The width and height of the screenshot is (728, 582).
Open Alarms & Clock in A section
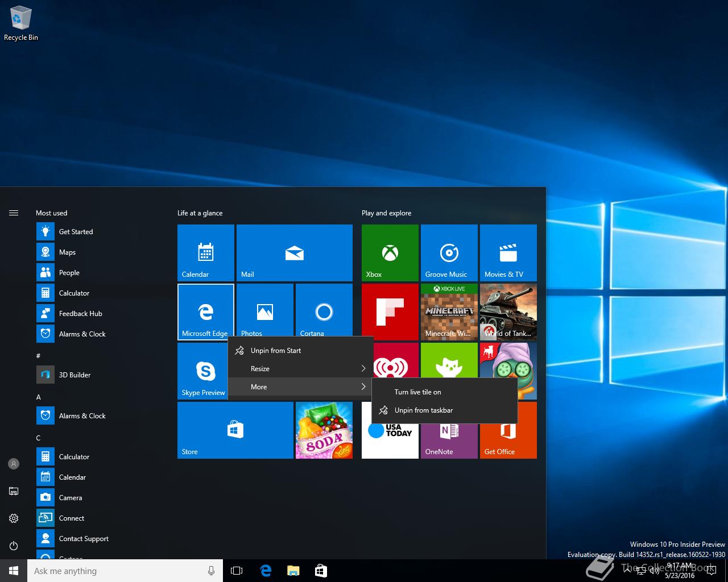pos(100,416)
